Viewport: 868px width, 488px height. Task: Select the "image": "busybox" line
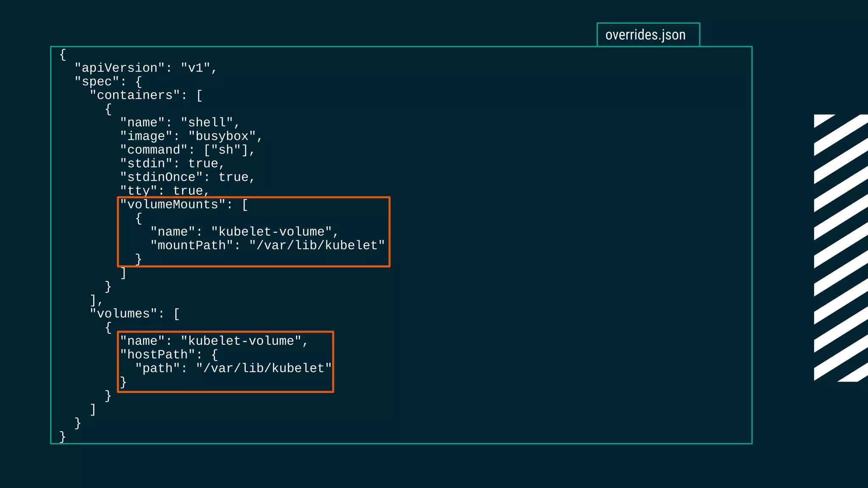tap(191, 136)
